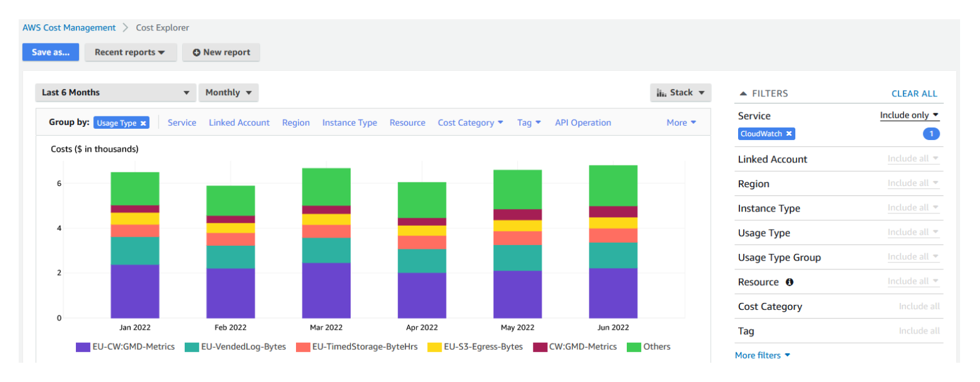
Task: Remove the Usage Type group-by tag
Action: [x=143, y=123]
